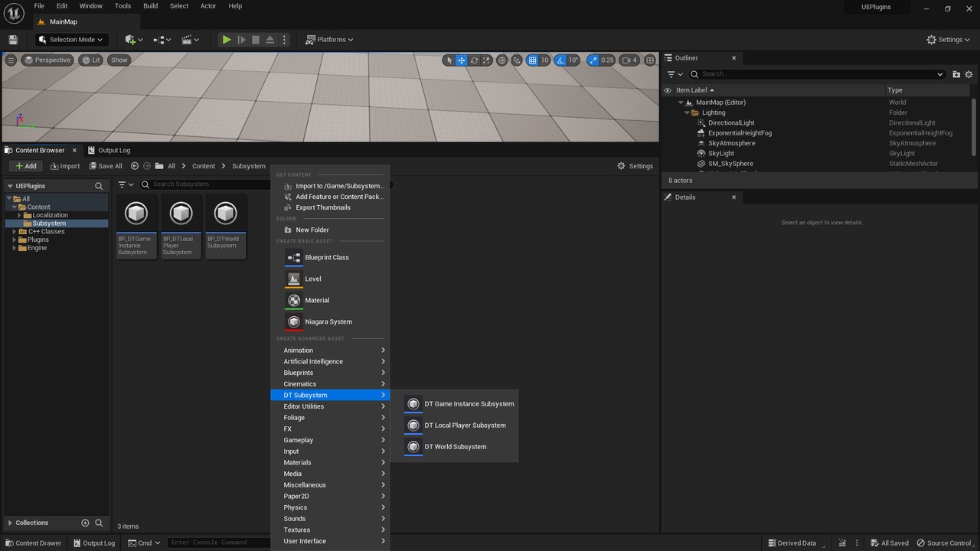The height and width of the screenshot is (551, 980).
Task: Toggle world/local coordinate system globe
Action: coord(502,60)
